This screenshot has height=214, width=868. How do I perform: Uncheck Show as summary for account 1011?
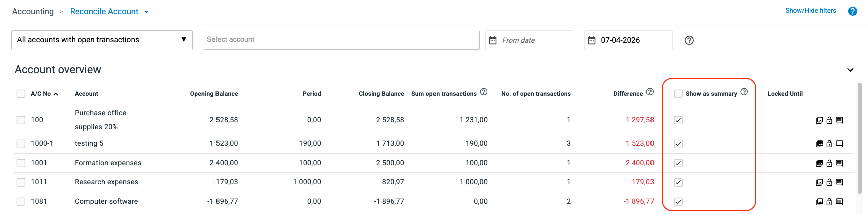678,182
